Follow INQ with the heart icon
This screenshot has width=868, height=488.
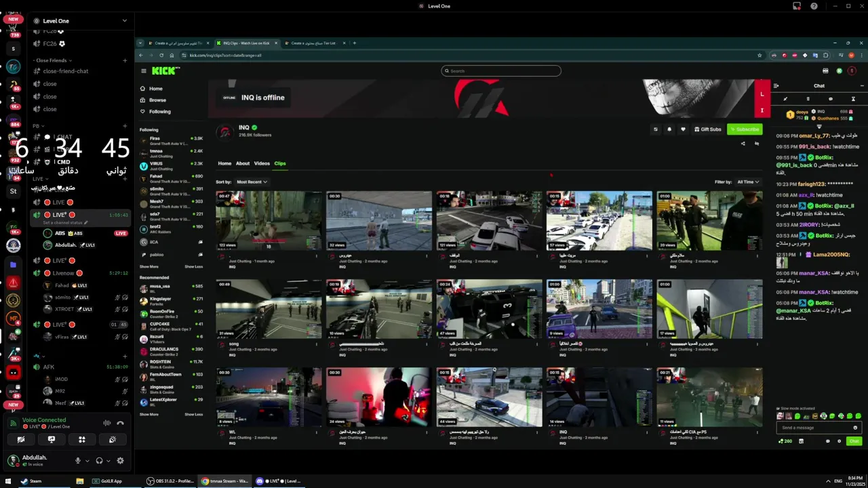(683, 129)
